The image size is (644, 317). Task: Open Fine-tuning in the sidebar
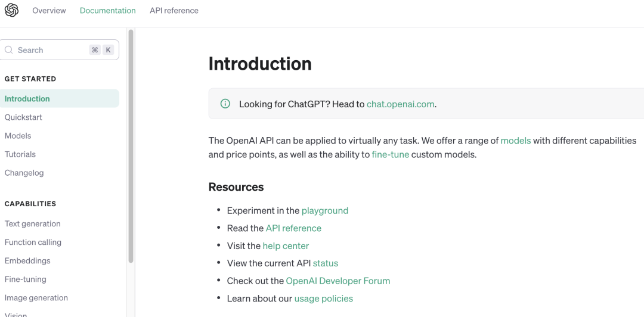tap(26, 279)
